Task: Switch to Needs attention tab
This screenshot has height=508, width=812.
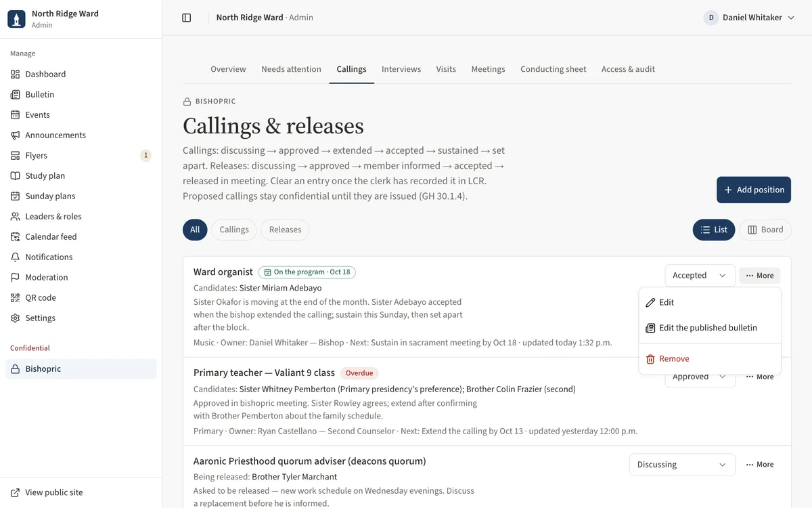Action: (x=291, y=69)
